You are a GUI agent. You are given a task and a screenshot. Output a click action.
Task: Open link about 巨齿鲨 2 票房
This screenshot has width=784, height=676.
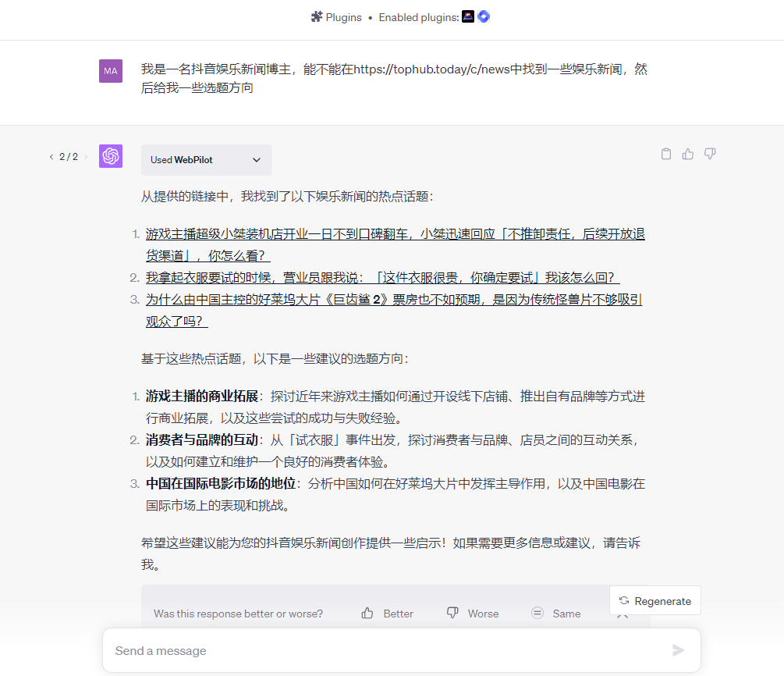[394, 310]
